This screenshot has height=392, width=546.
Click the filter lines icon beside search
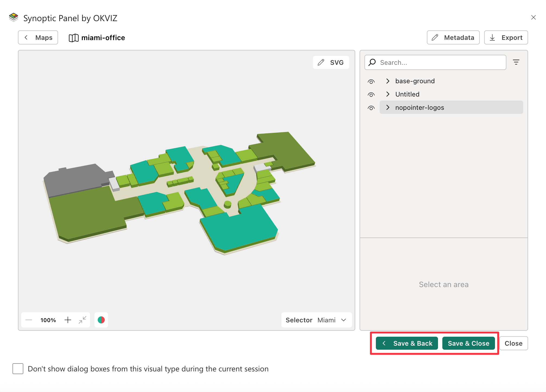[x=516, y=62]
